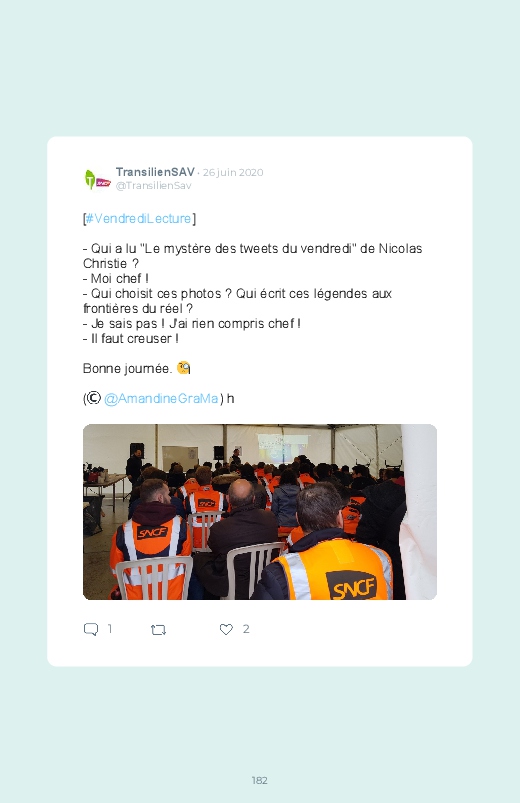View the SNCF meeting photo
Image resolution: width=520 pixels, height=803 pixels.
pos(260,512)
